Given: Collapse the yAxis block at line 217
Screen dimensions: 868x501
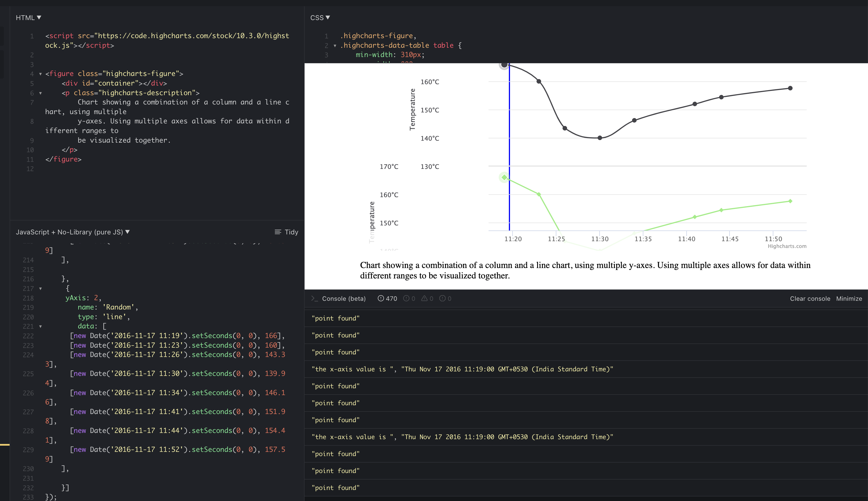Looking at the screenshot, I should pos(41,289).
